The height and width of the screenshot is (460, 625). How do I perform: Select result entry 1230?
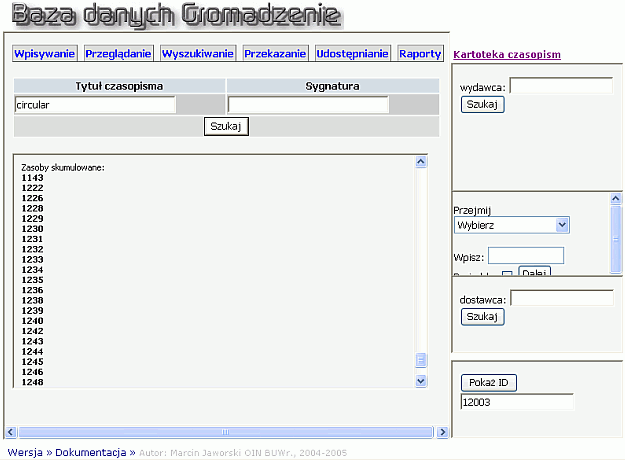tap(33, 229)
